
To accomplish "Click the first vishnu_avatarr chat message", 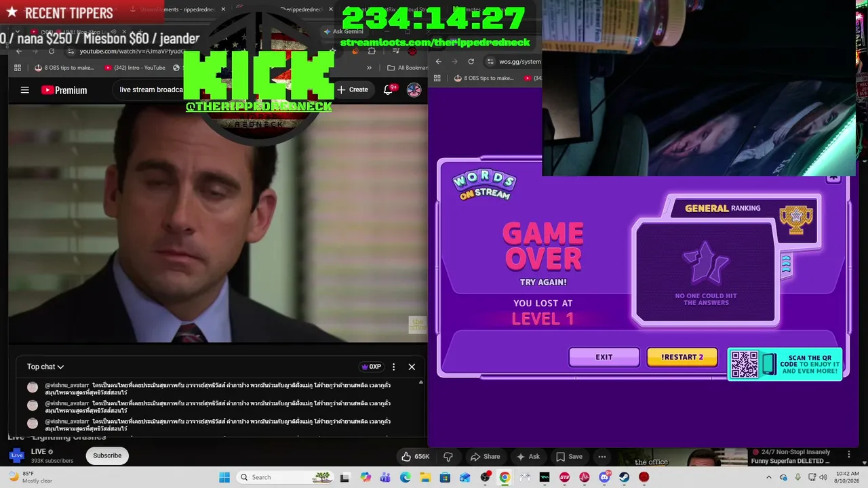I will coord(217,388).
